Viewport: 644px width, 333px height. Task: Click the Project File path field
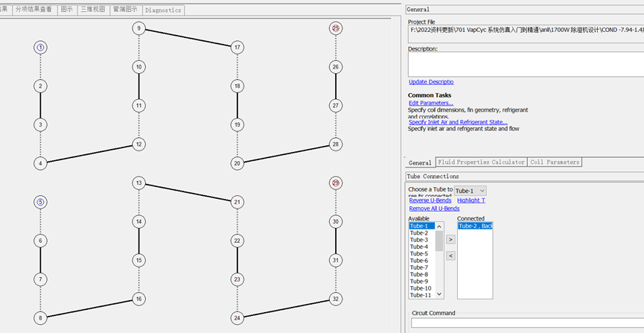[x=526, y=34]
